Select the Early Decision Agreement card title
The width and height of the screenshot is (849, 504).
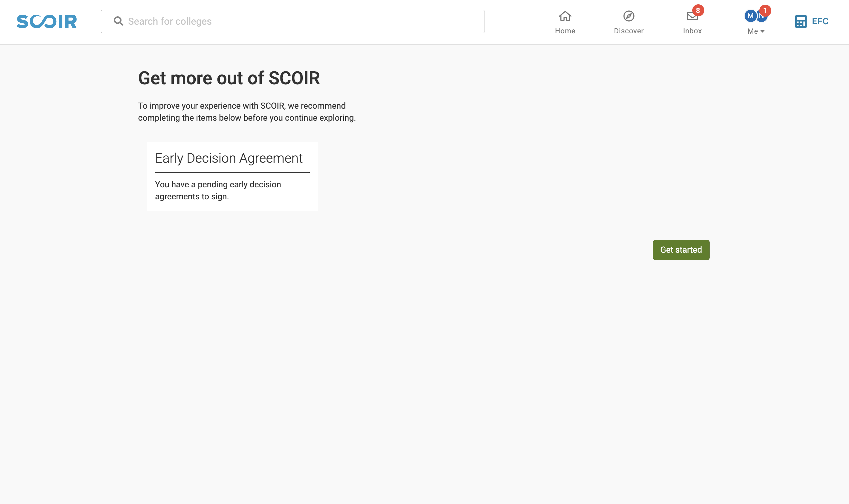coord(229,158)
